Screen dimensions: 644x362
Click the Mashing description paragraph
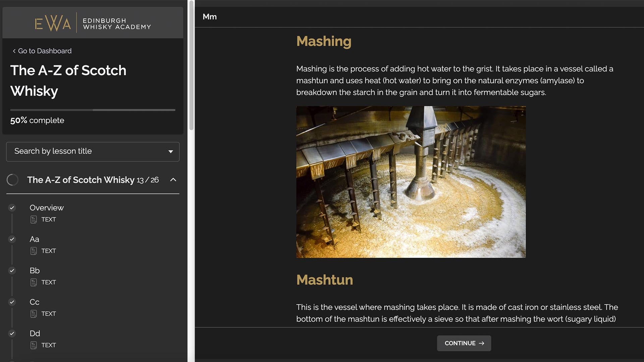click(x=454, y=81)
